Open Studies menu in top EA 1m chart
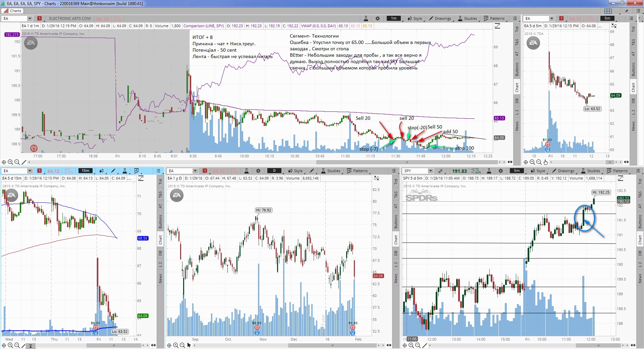644x349 pixels. click(x=468, y=18)
